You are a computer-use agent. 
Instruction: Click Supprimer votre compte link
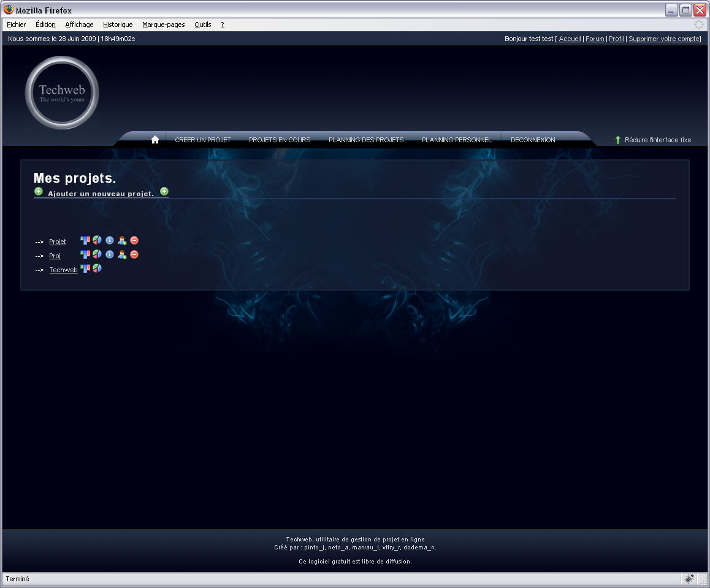[x=664, y=39]
